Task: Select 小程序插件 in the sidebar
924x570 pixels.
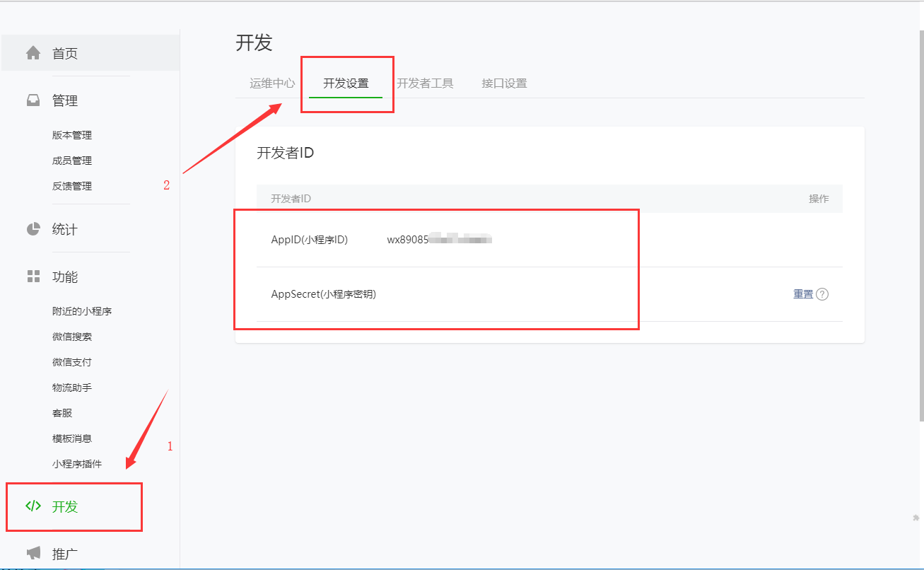Action: coord(77,464)
